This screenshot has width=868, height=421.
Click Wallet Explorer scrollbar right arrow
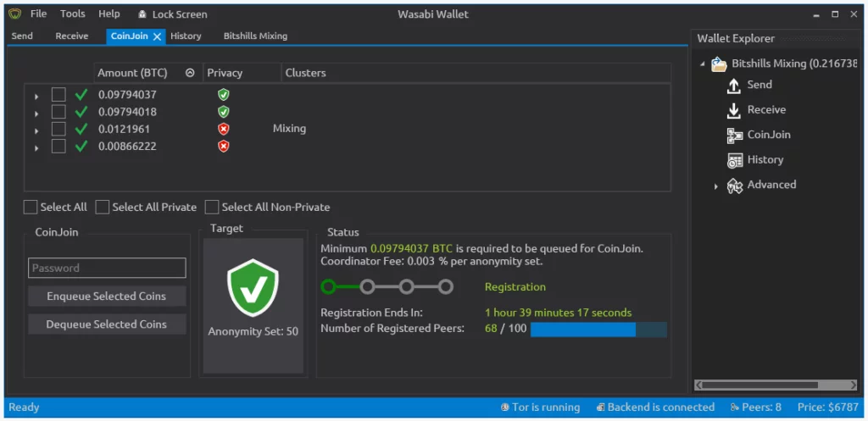(x=853, y=385)
